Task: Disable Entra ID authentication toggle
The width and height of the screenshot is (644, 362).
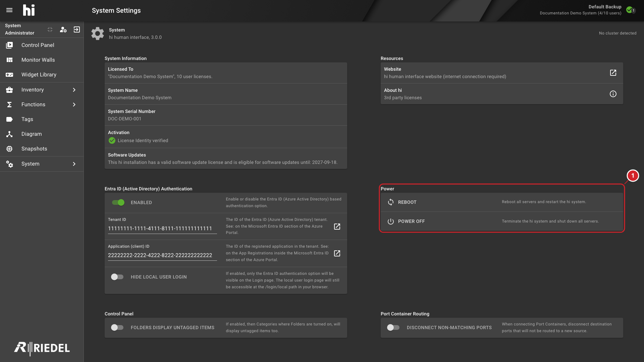Action: pyautogui.click(x=118, y=202)
